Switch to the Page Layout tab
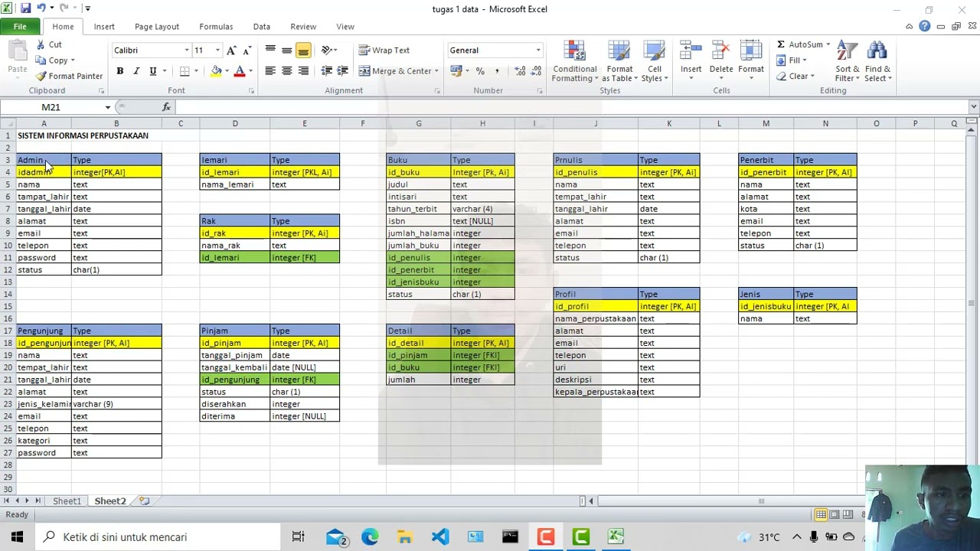Viewport: 980px width, 551px height. click(157, 27)
